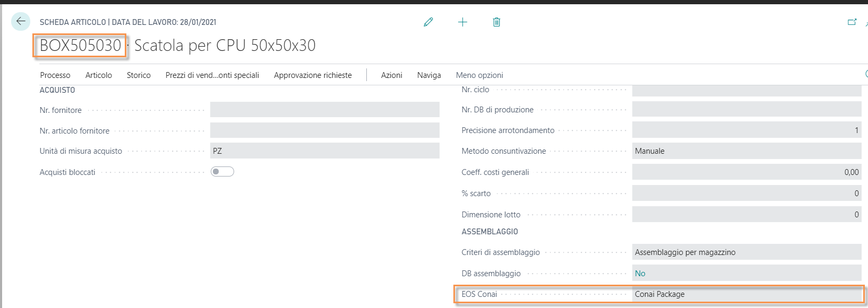Open the DB assemblaggio 'No' link
Screen dimensions: 868x308
tap(640, 274)
